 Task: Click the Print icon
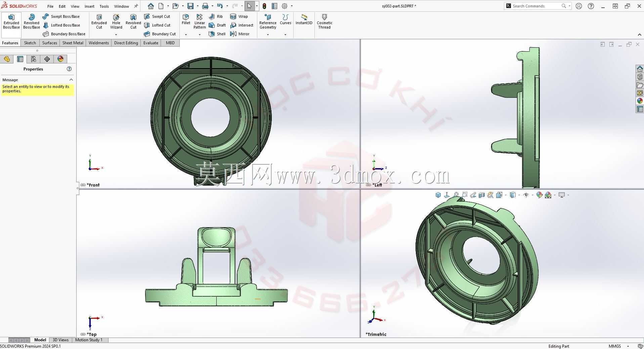(205, 6)
